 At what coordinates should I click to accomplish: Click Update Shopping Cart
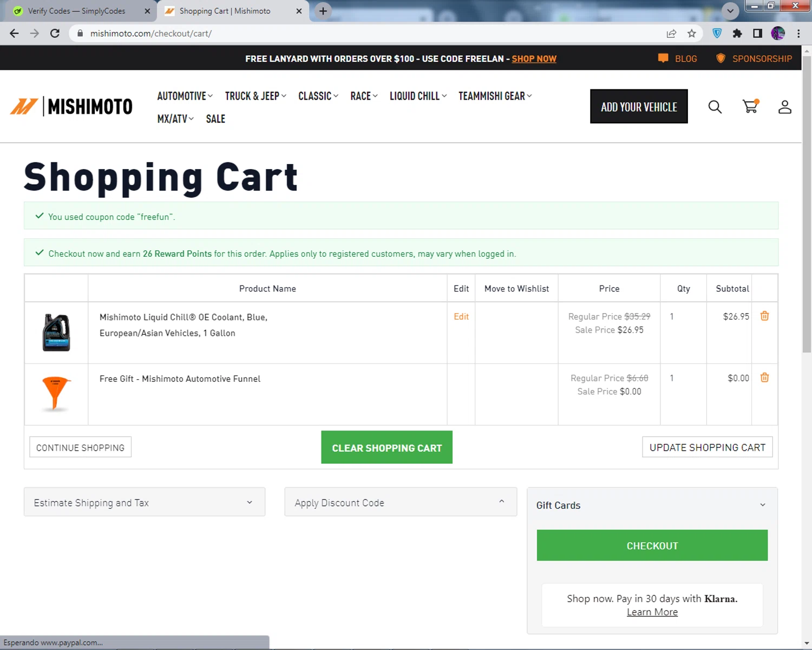(707, 447)
